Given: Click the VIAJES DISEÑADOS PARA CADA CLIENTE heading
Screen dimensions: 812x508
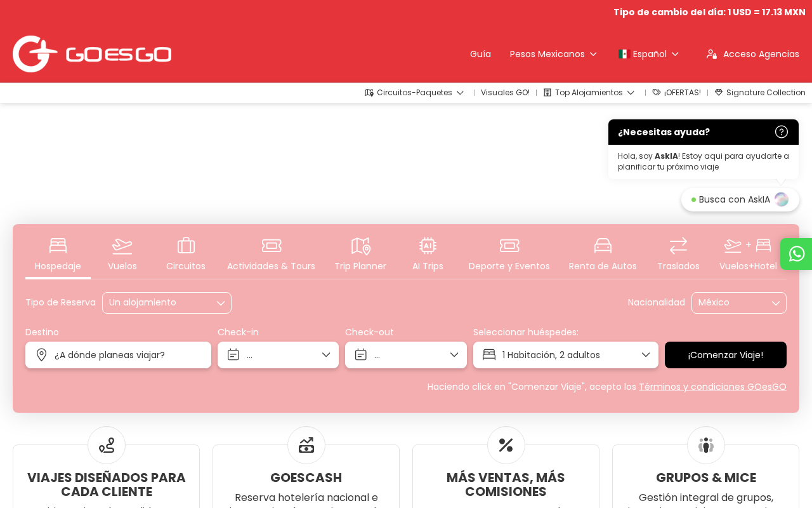Looking at the screenshot, I should click(x=107, y=485).
